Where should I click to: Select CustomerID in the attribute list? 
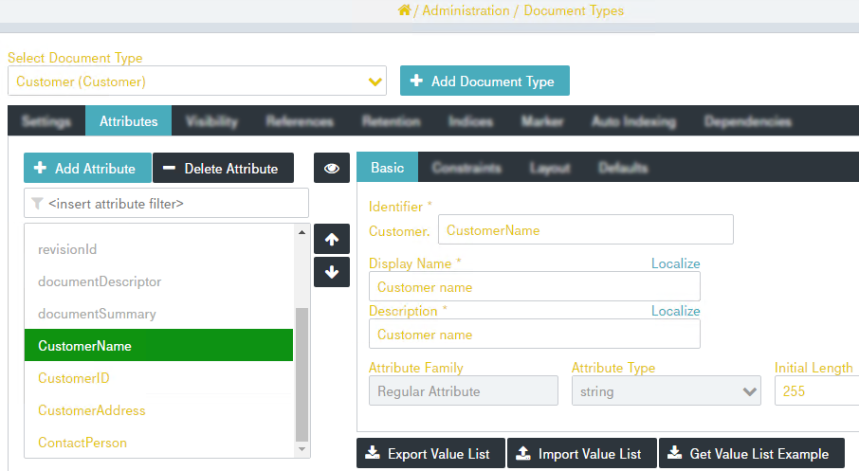coord(74,378)
